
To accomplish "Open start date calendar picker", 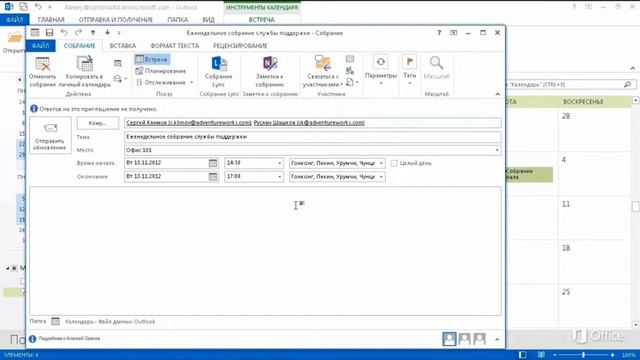I will click(213, 163).
